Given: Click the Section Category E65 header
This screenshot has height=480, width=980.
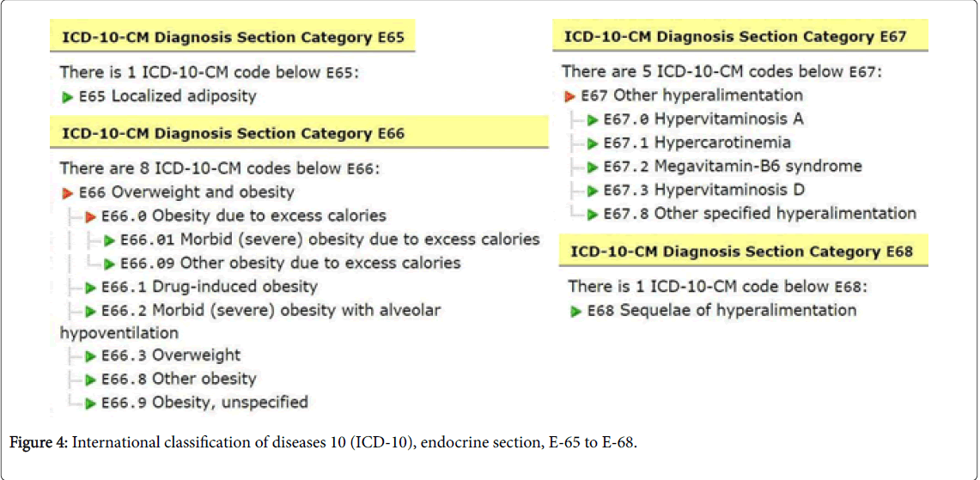Looking at the screenshot, I should (232, 38).
